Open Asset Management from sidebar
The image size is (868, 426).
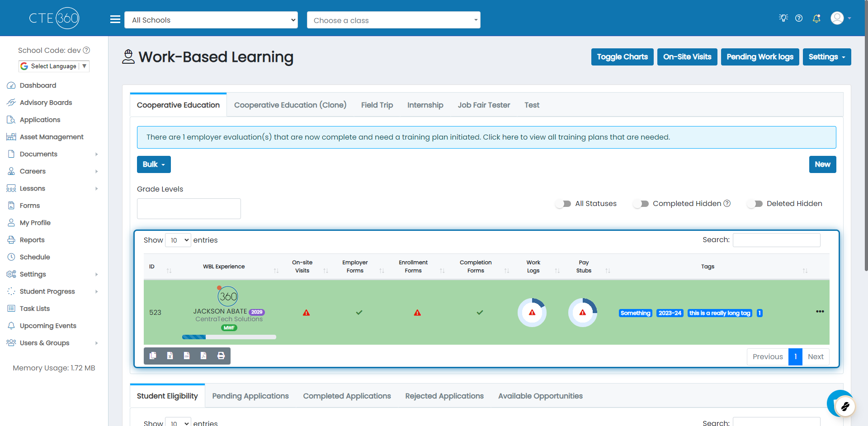click(52, 137)
